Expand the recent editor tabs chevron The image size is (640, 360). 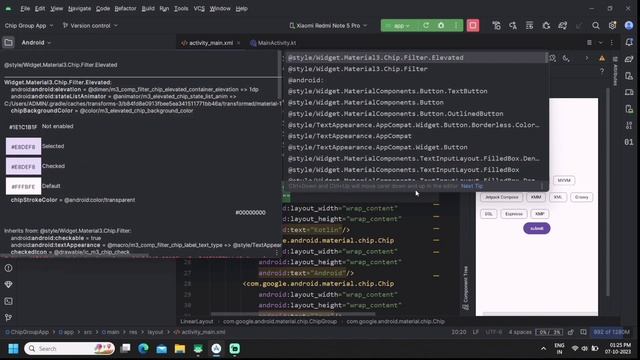click(600, 42)
